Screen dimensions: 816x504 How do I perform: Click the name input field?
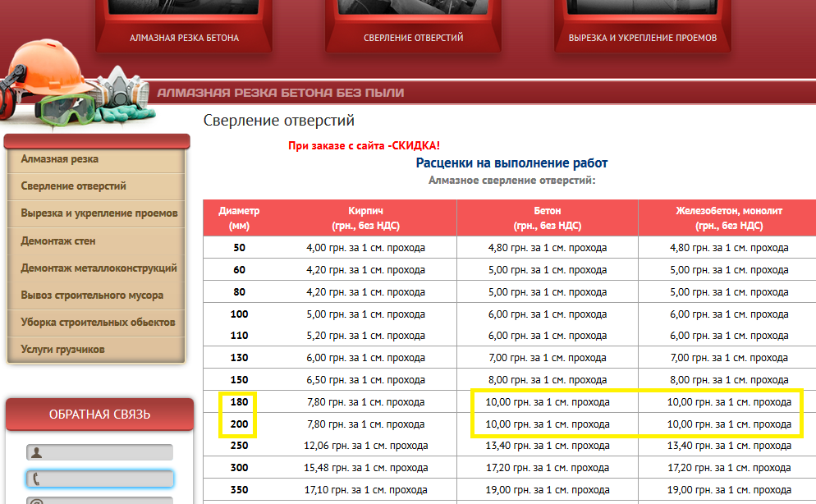[107, 452]
